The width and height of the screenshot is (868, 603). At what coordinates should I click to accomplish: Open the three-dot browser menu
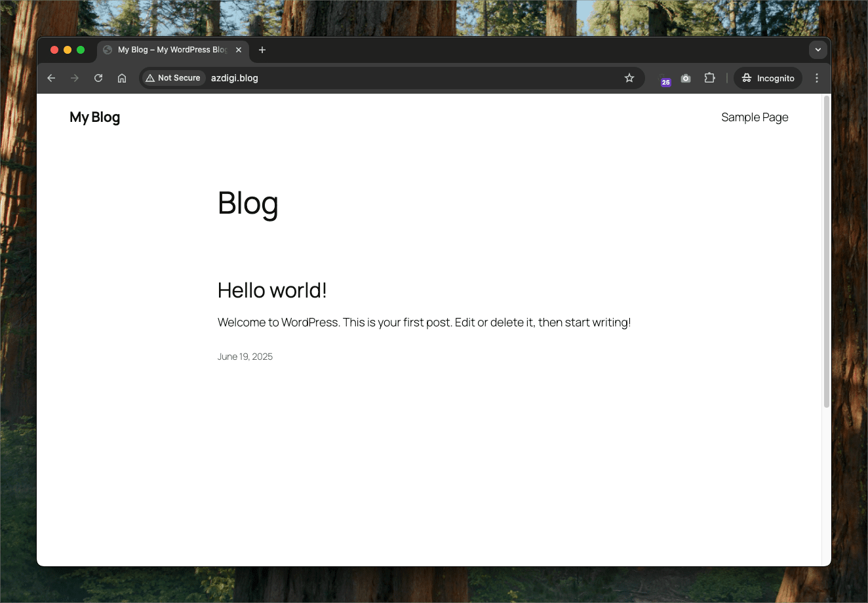pyautogui.click(x=817, y=78)
